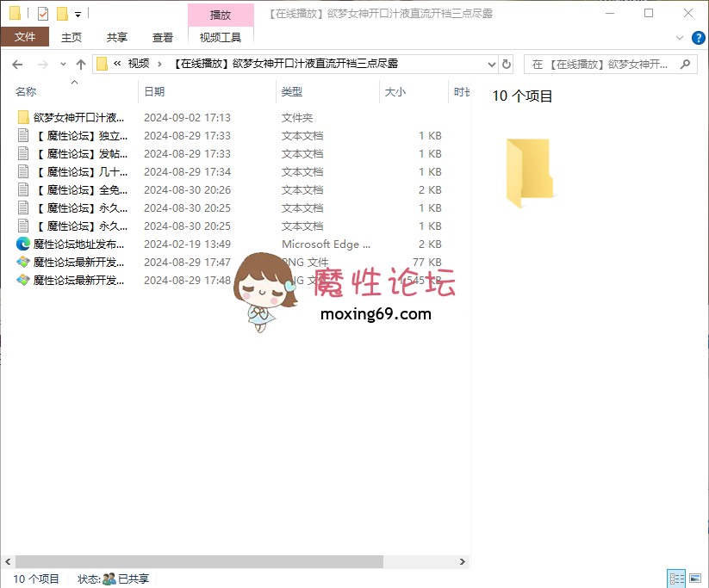Image resolution: width=709 pixels, height=588 pixels.
Task: Sort files by the 名称 column header
Action: (26, 92)
